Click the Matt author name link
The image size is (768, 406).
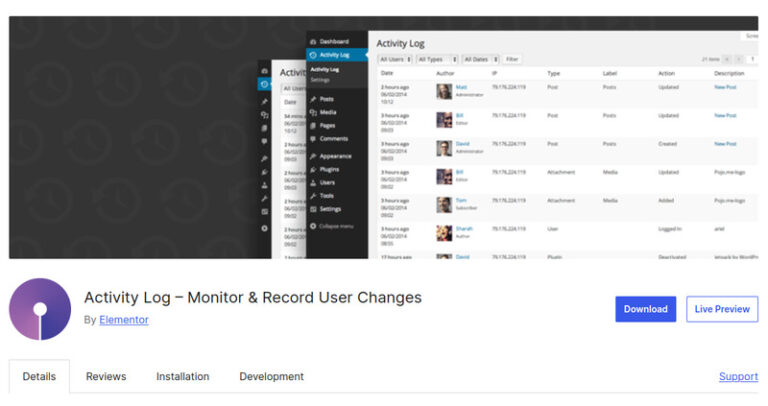(x=461, y=87)
